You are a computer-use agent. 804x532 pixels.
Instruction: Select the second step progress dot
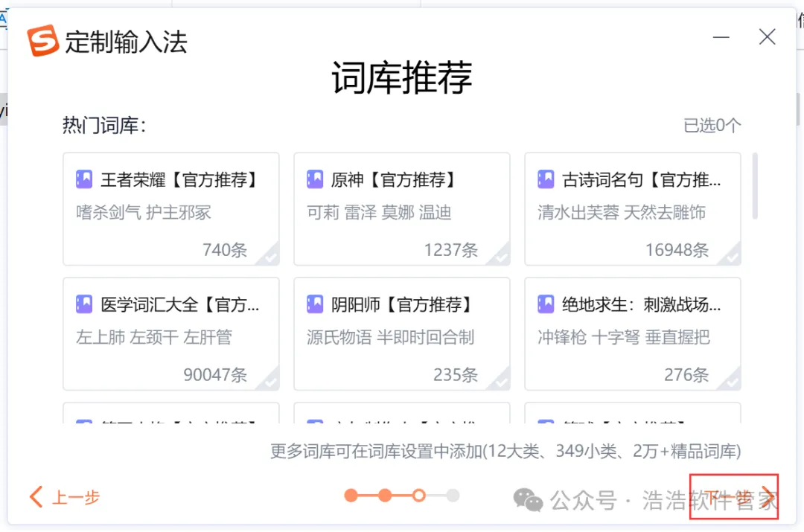pyautogui.click(x=385, y=496)
